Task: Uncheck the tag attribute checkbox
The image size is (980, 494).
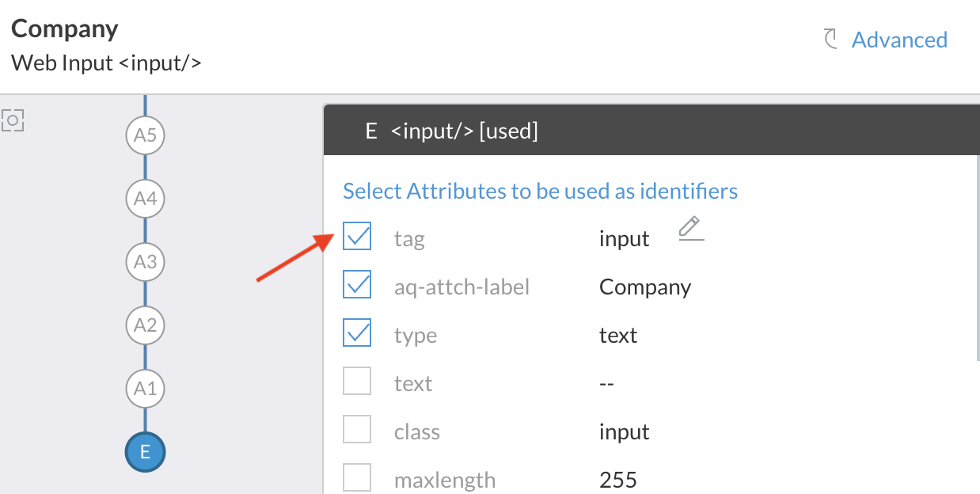Action: [356, 237]
